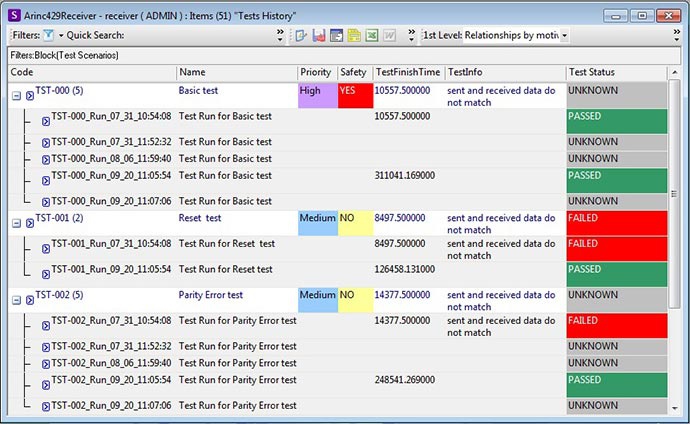Select yellow NO safety cell of Parity Error test
Viewport: 690px width, 424px height.
coord(356,300)
